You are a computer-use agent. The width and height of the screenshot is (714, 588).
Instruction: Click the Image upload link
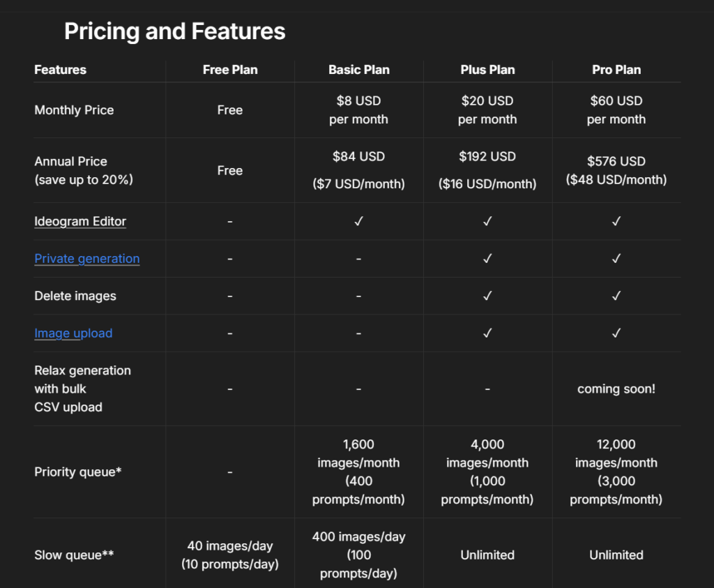click(73, 333)
